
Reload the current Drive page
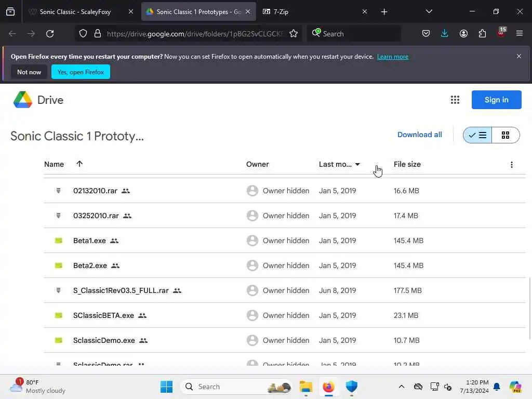(x=50, y=34)
